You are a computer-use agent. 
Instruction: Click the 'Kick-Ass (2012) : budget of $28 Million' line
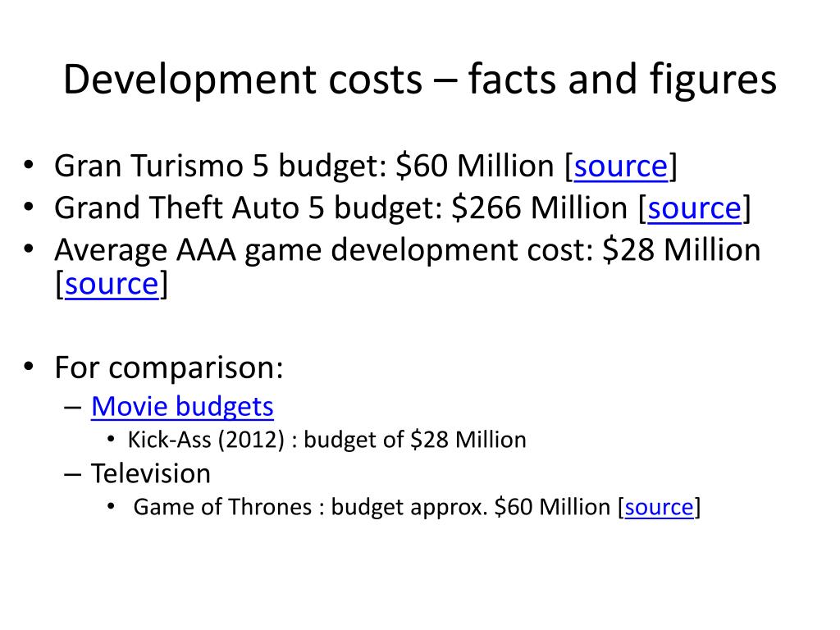click(326, 440)
